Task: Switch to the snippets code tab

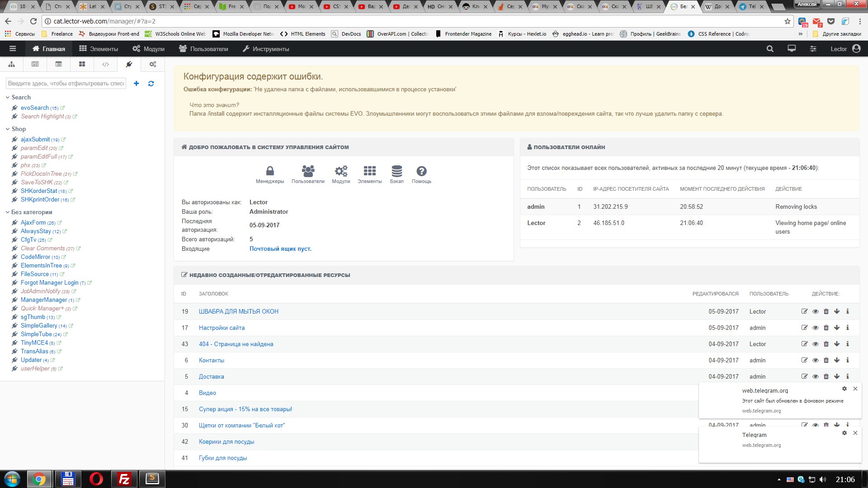Action: click(105, 64)
